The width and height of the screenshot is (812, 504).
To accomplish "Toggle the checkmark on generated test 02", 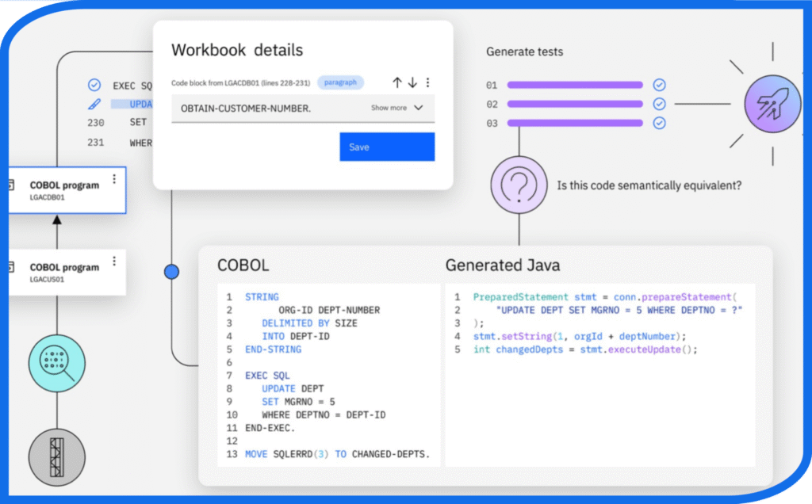I will click(659, 103).
